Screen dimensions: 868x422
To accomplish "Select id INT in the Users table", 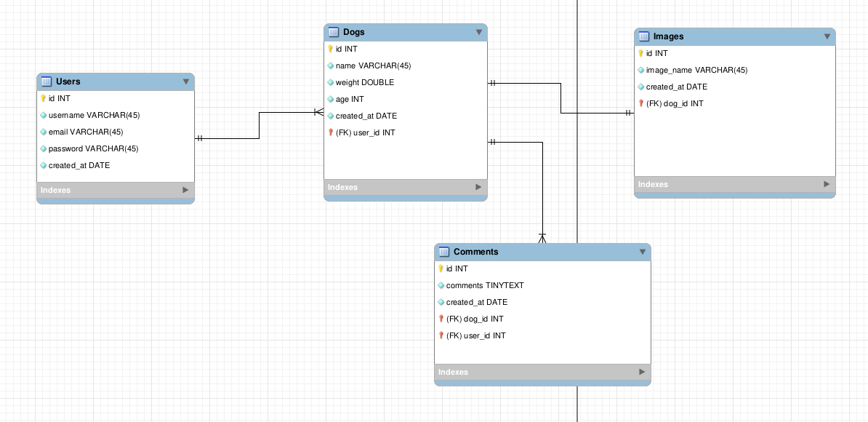I will tap(59, 98).
